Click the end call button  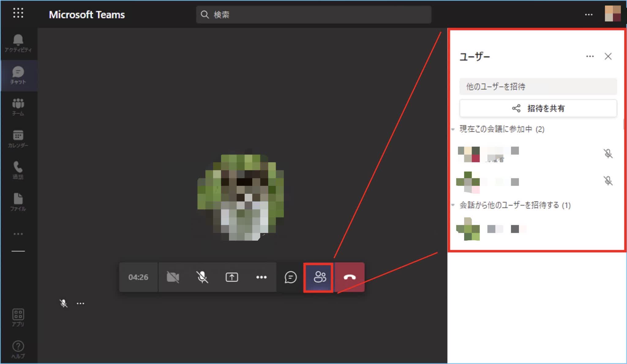pyautogui.click(x=350, y=277)
